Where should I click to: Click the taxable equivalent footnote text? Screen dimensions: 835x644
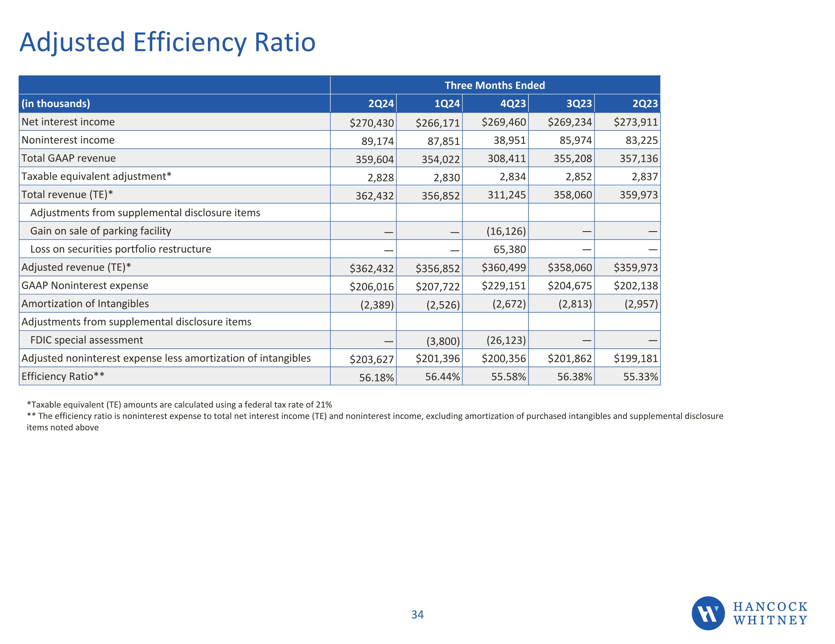tap(179, 404)
